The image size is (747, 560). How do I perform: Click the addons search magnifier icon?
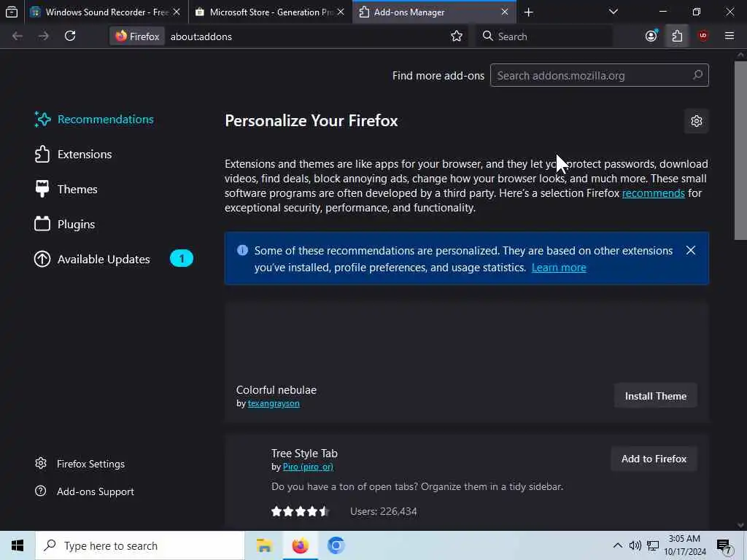click(697, 75)
